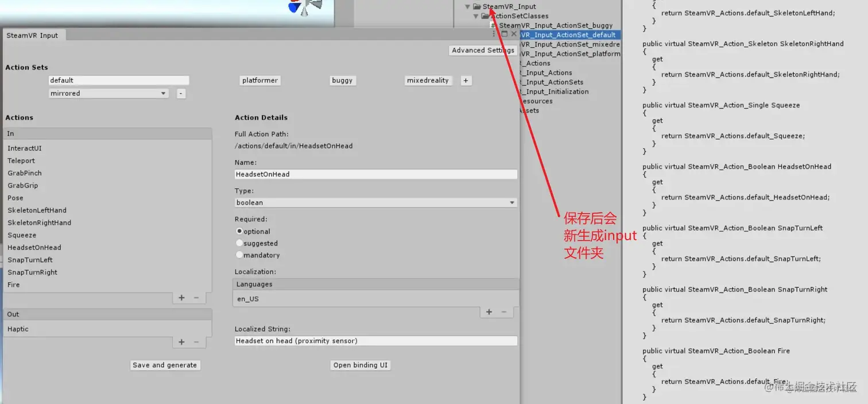Click the Out actions list header
This screenshot has width=868, height=404.
(x=107, y=314)
